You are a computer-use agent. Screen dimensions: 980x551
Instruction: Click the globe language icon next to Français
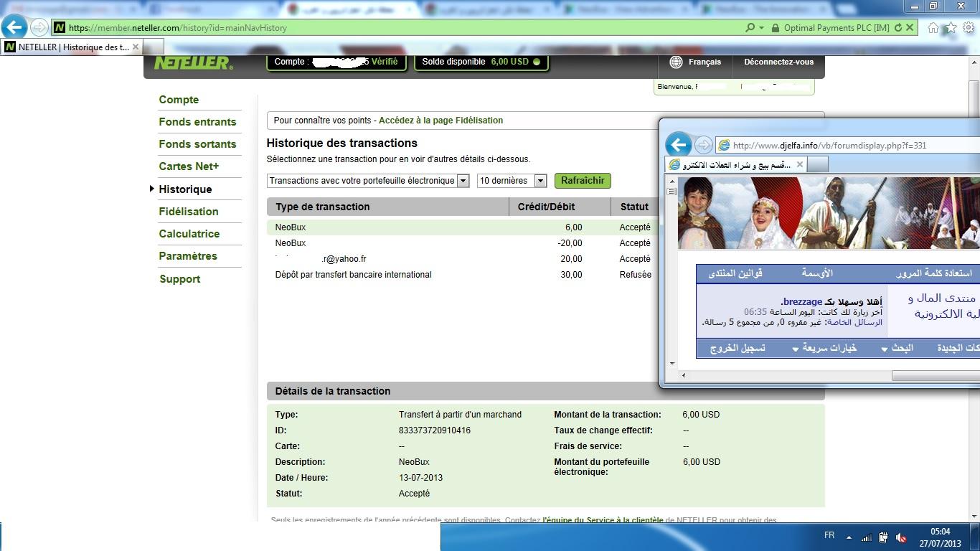pyautogui.click(x=676, y=62)
